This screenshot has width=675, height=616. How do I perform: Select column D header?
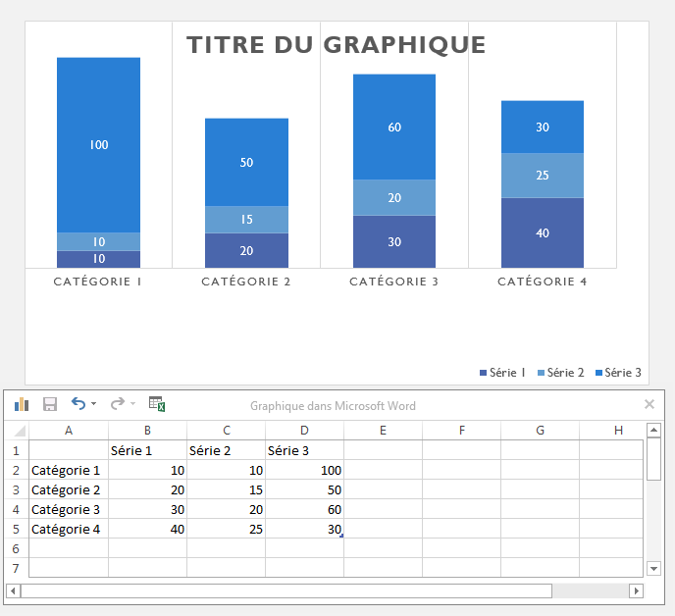pos(304,430)
